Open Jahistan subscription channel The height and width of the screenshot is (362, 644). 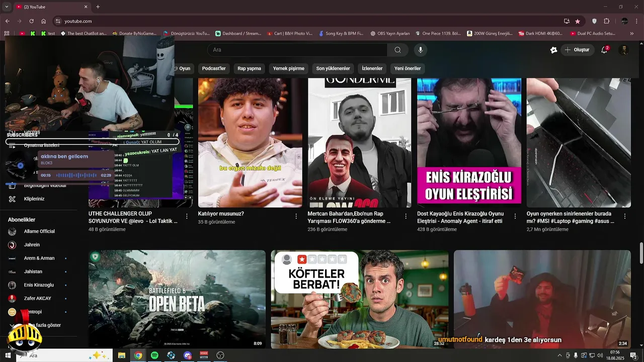click(33, 271)
